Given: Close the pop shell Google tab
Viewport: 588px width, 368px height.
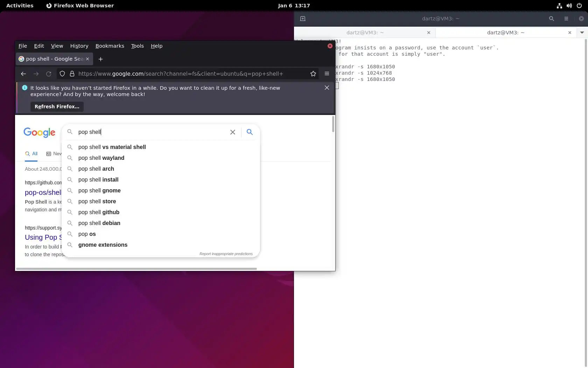Looking at the screenshot, I should coord(87,59).
